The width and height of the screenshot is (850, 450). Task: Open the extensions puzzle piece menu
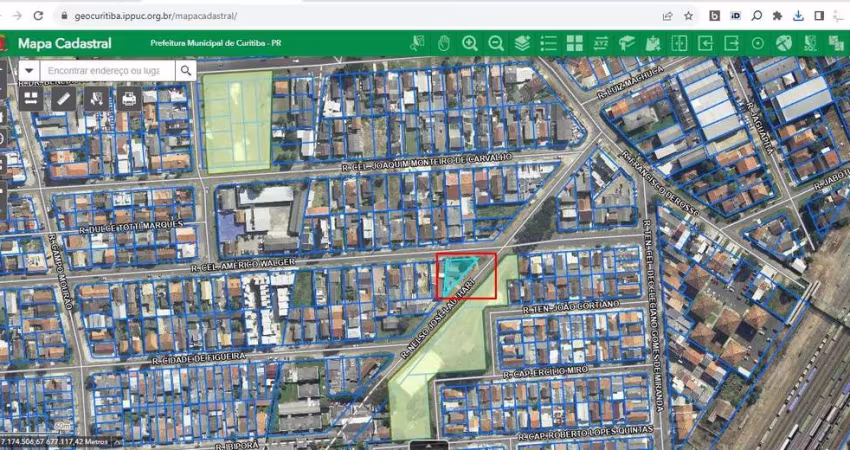tap(777, 16)
